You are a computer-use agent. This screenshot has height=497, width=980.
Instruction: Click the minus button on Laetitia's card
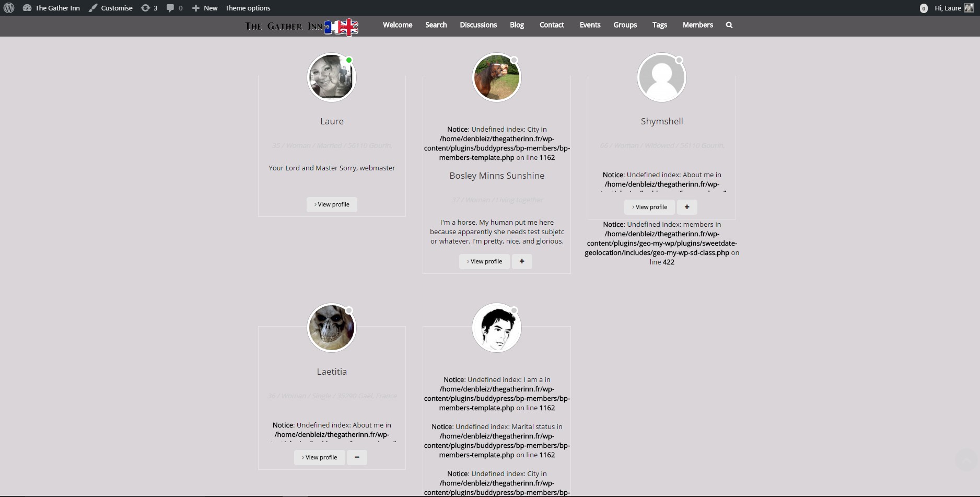[x=357, y=457]
